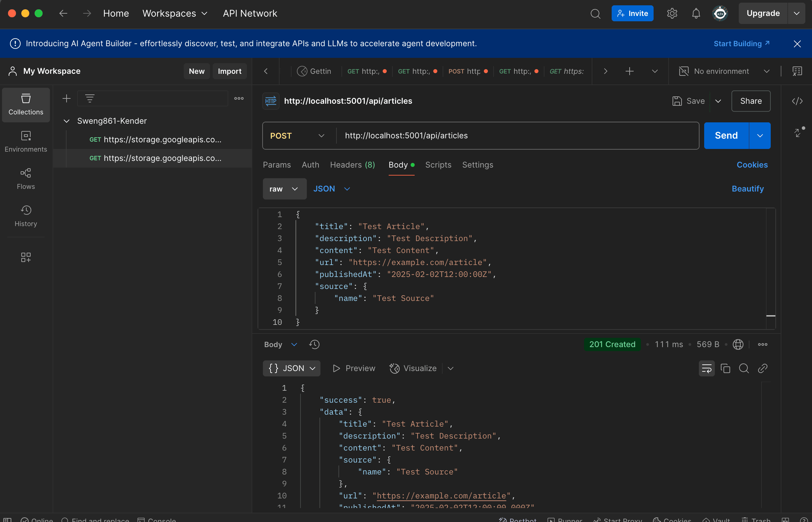
Task: Create new collection with plus icon
Action: (x=67, y=99)
